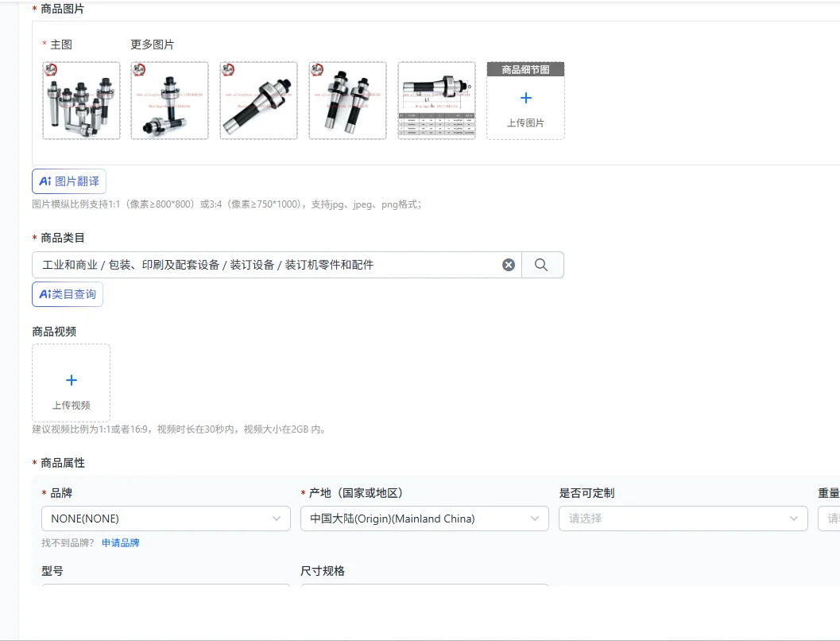Click the 商品细节图 header label
This screenshot has height=641, width=840.
525,70
